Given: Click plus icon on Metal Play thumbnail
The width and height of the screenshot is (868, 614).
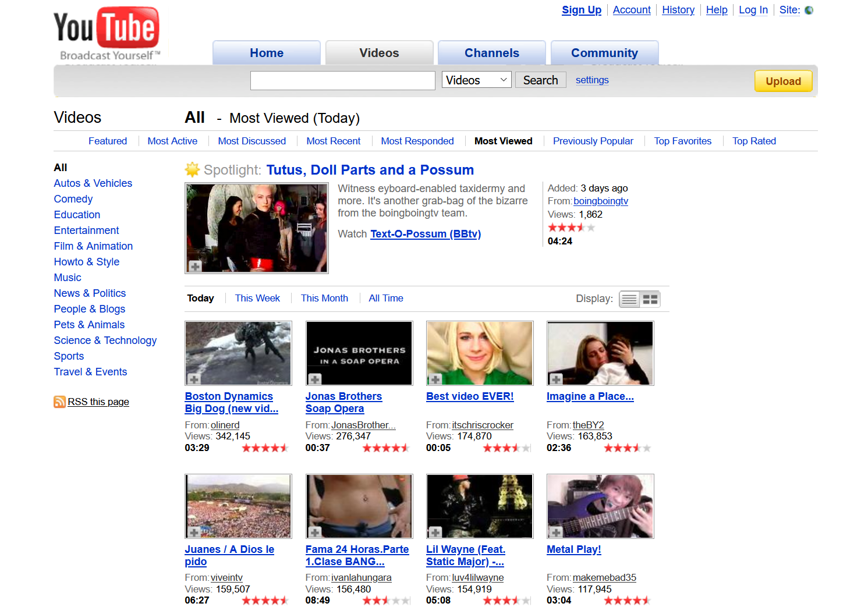Looking at the screenshot, I should 556,532.
